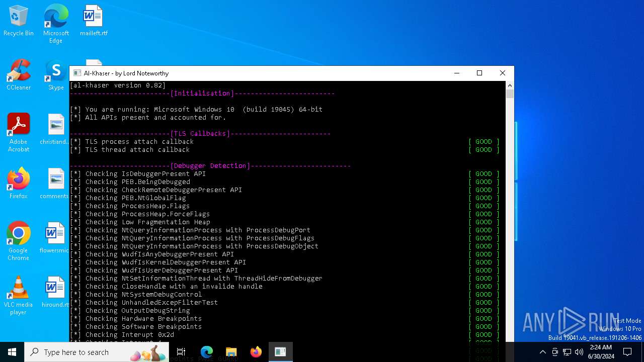The image size is (644, 362).
Task: Click 'TLS process attach callback' line
Action: tap(132, 142)
